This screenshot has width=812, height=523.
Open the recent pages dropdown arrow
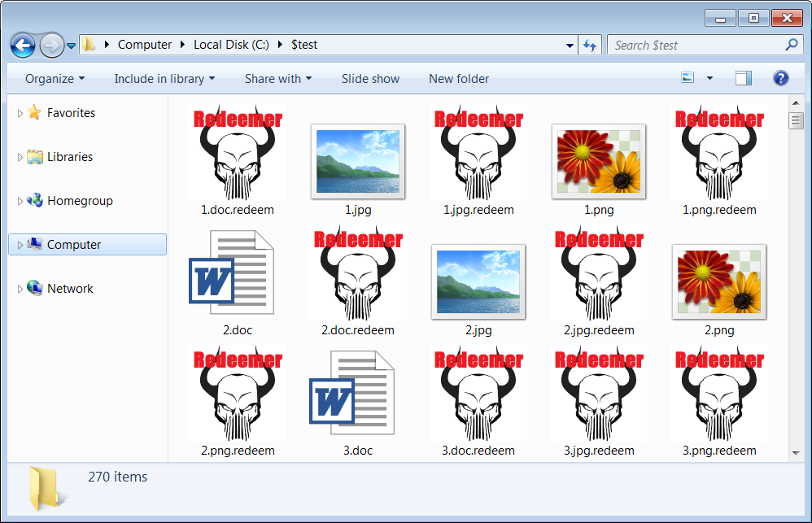(72, 46)
